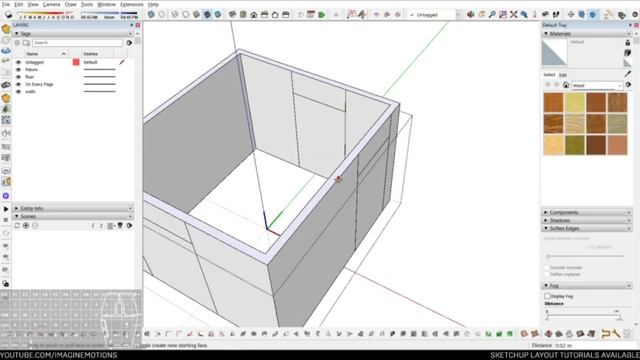Viewport: 640px width, 360px height.
Task: Pick the green wood material swatch
Action: tap(575, 145)
